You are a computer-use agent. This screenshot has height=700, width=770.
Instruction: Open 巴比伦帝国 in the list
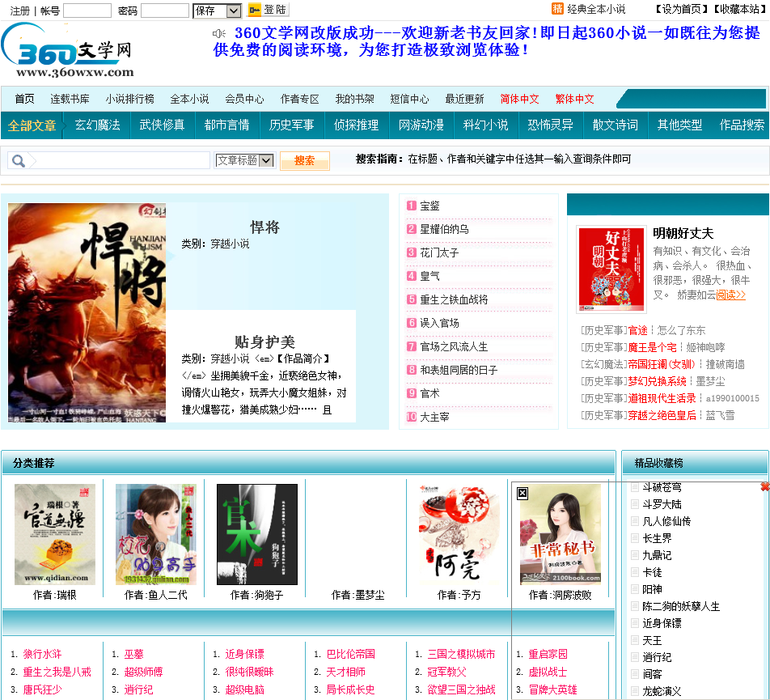pyautogui.click(x=351, y=655)
